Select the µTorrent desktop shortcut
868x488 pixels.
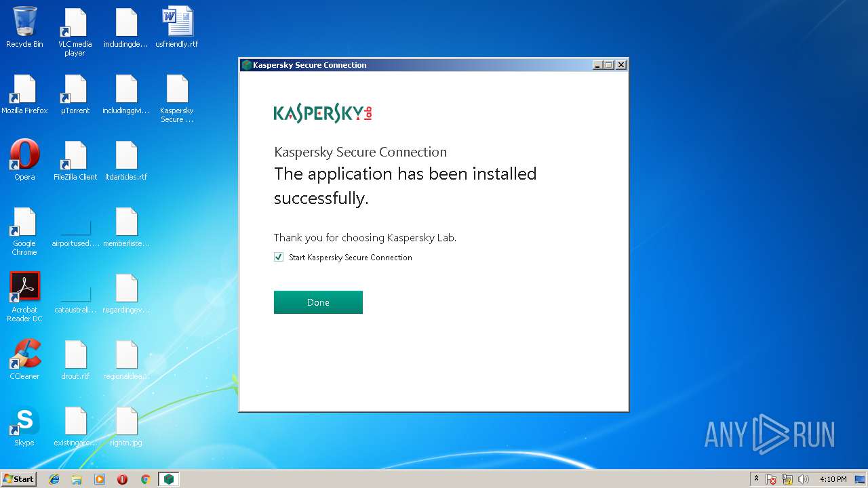75,94
